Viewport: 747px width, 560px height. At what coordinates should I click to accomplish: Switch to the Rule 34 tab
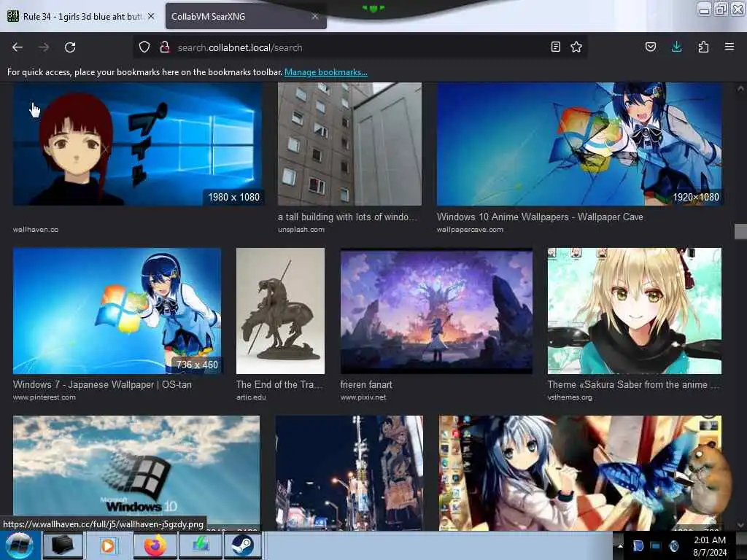[81, 16]
